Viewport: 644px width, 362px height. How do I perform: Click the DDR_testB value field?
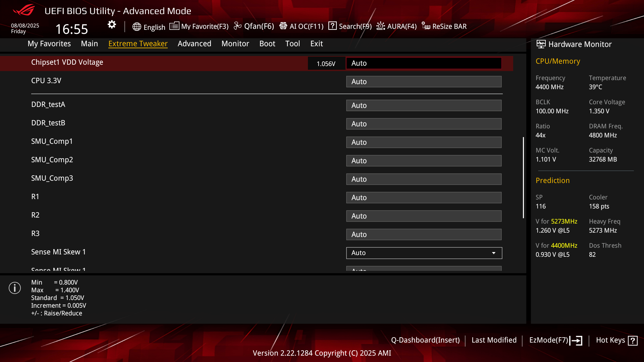[x=424, y=124]
